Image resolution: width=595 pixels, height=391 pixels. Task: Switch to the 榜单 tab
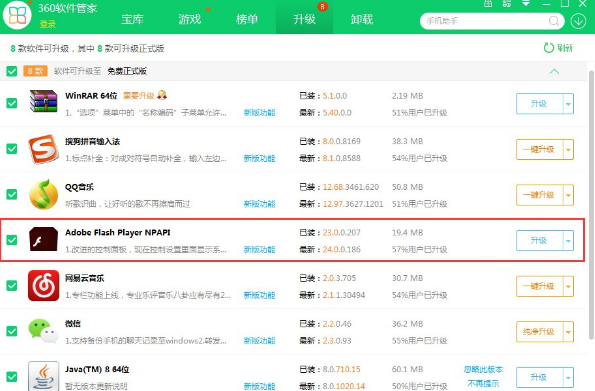pos(247,19)
